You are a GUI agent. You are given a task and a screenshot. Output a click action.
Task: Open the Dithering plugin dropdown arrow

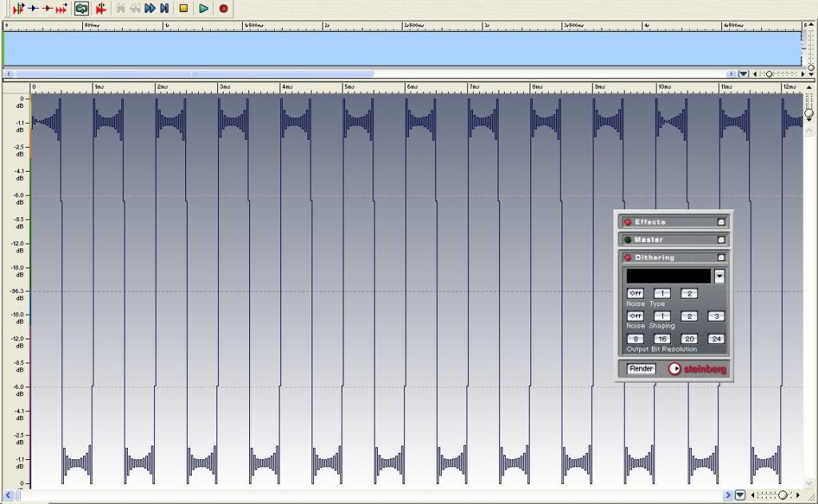click(x=719, y=276)
